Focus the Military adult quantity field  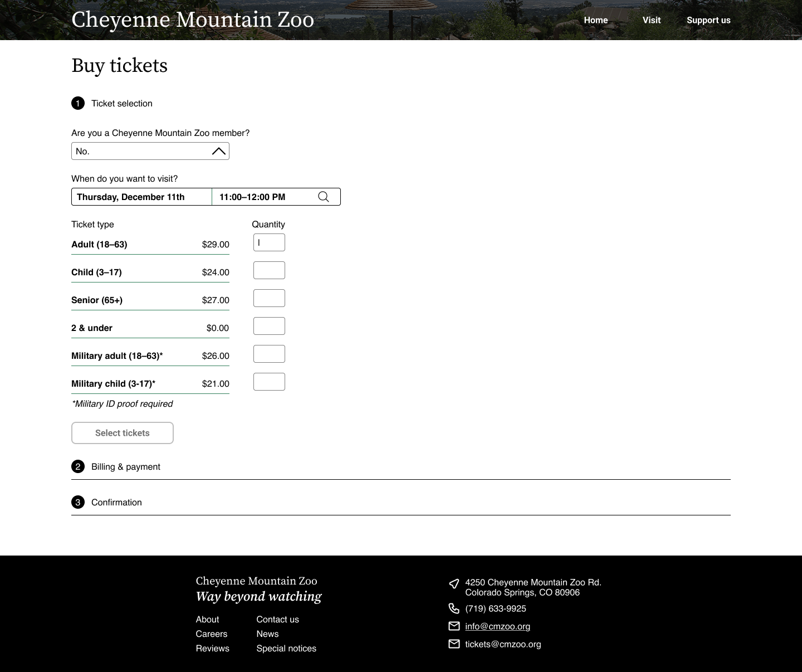(269, 354)
